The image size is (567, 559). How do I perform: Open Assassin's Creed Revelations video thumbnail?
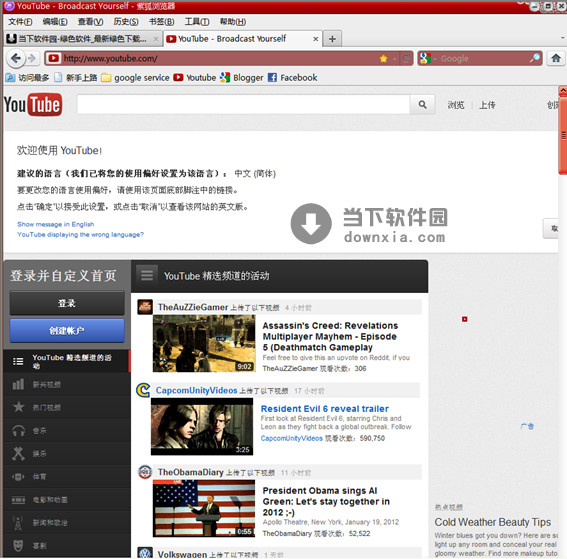coord(204,343)
